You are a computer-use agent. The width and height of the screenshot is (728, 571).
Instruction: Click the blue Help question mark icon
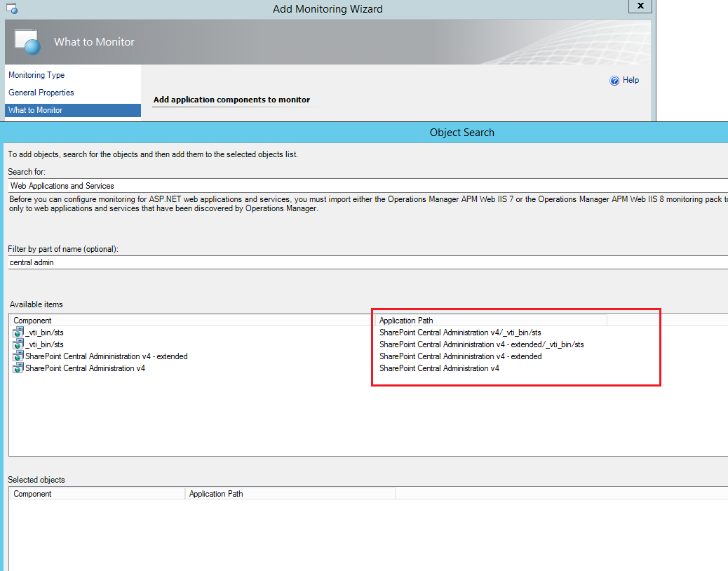coord(614,81)
